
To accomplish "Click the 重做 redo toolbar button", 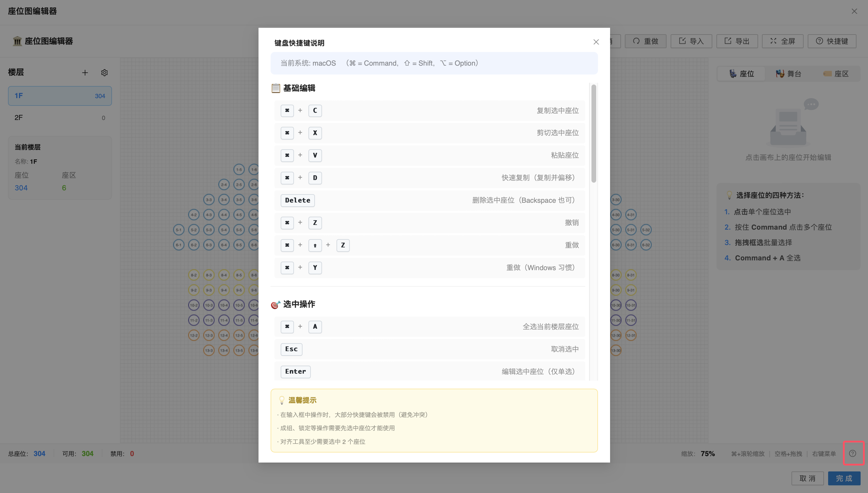I will tap(645, 41).
